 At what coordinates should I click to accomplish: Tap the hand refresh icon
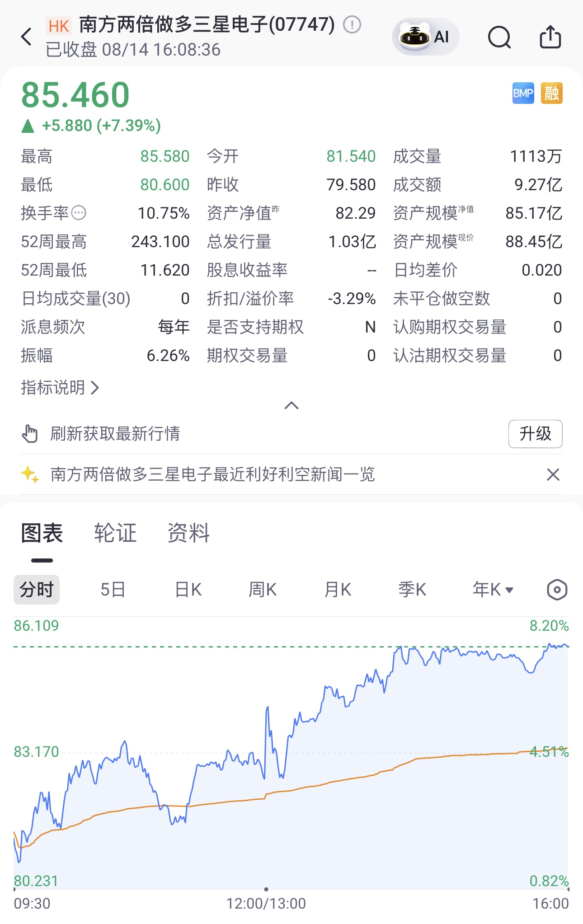click(x=30, y=434)
